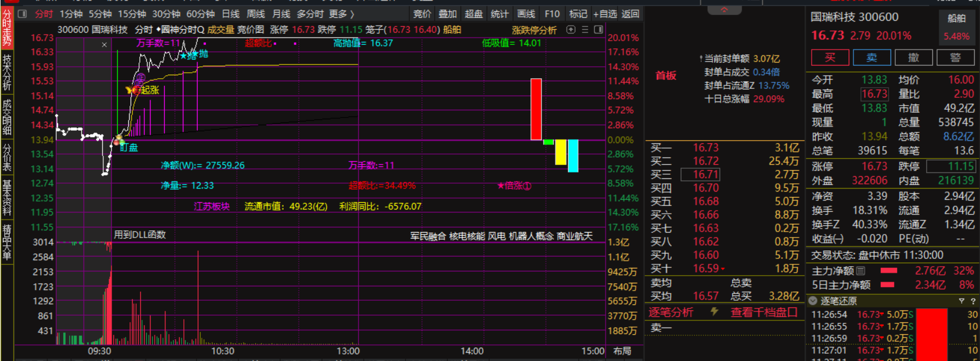Screen dimensions: 980x361
Task: Open help question mark beside 逐笔还原
Action: [973, 301]
